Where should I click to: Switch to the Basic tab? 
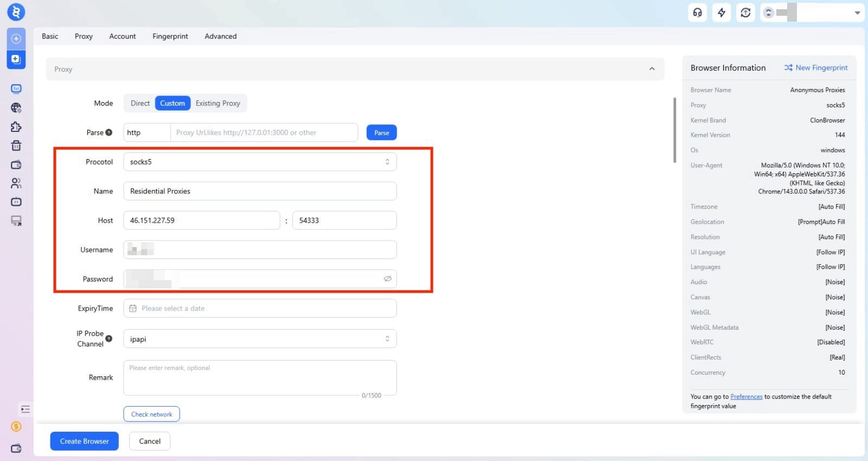(50, 36)
